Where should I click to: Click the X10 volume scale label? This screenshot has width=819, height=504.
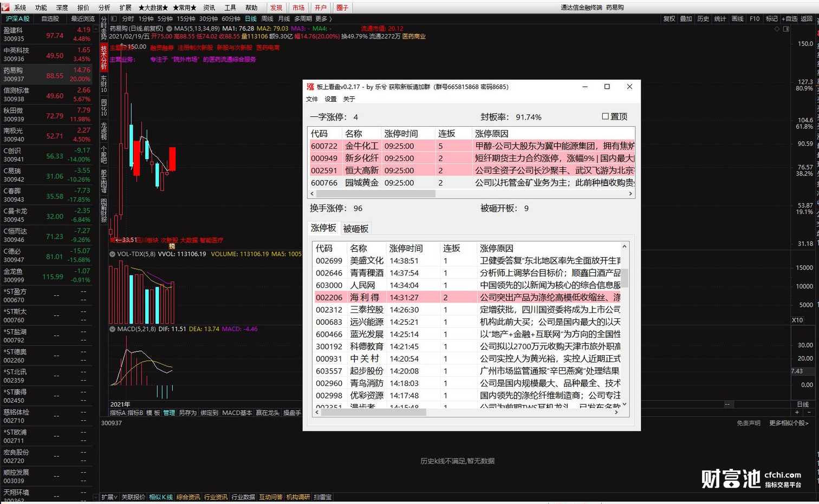tap(797, 320)
